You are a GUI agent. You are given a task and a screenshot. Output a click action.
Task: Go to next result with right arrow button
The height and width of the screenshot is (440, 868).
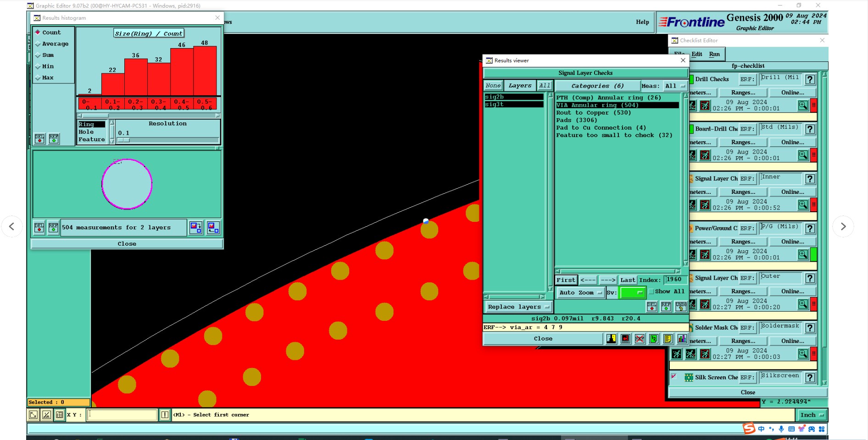(608, 280)
